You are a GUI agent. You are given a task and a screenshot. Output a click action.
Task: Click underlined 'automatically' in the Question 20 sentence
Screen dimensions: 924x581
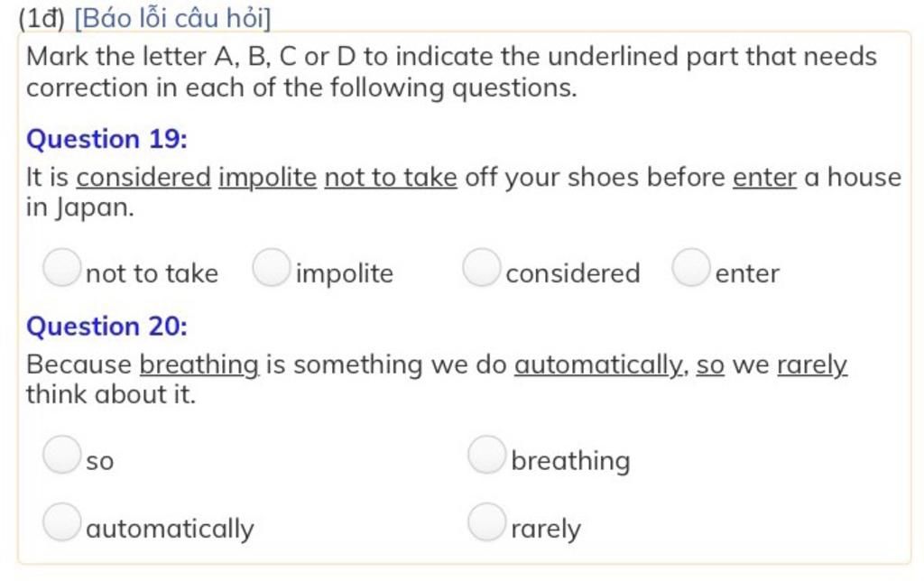599,365
